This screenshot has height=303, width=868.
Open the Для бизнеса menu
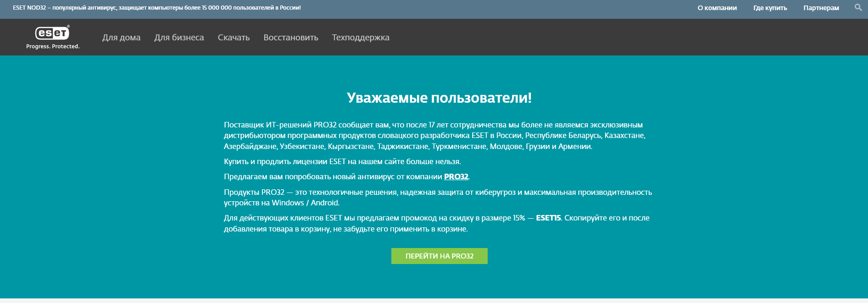click(179, 38)
